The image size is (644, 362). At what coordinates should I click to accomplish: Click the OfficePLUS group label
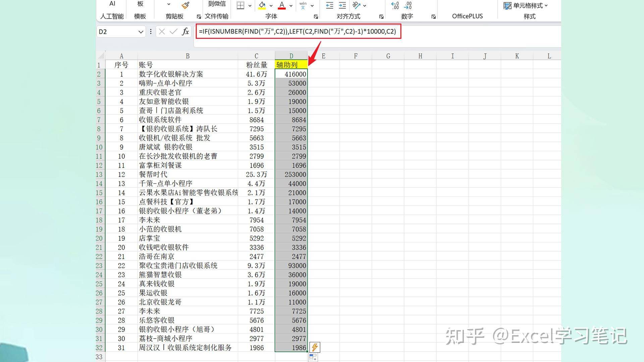coord(467,16)
